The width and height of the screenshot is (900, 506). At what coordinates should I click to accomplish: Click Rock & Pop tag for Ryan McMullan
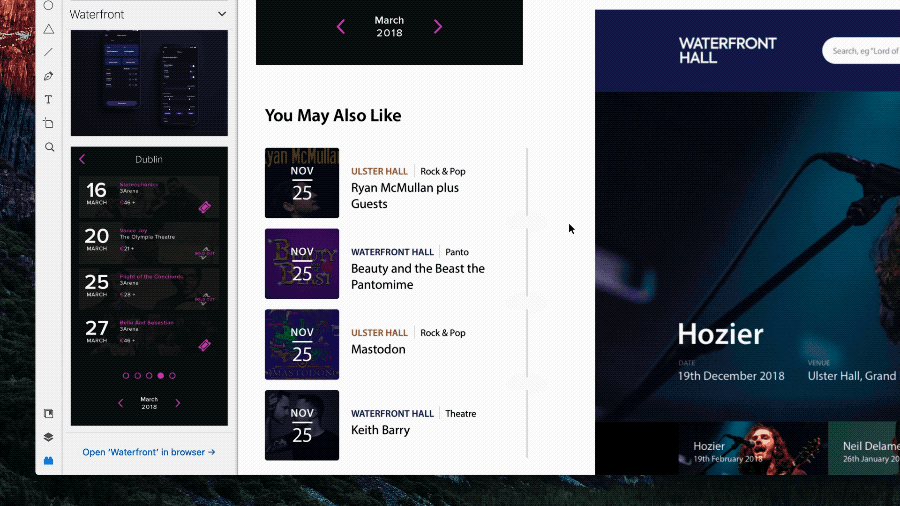point(443,172)
